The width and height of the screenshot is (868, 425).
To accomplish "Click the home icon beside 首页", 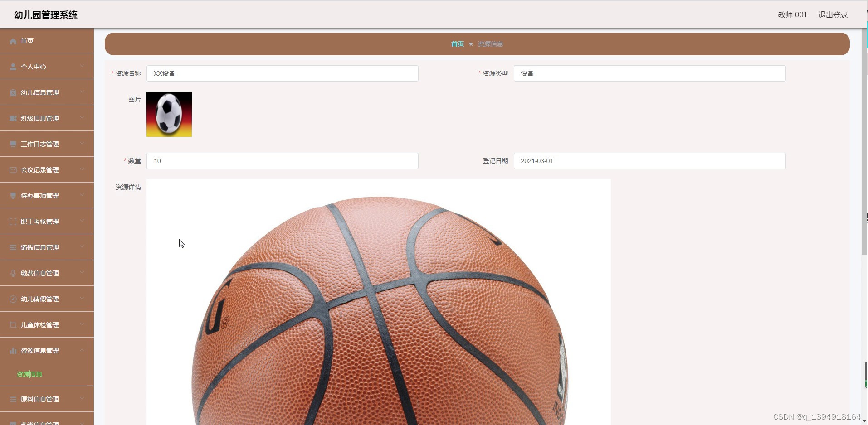I will click(x=13, y=41).
